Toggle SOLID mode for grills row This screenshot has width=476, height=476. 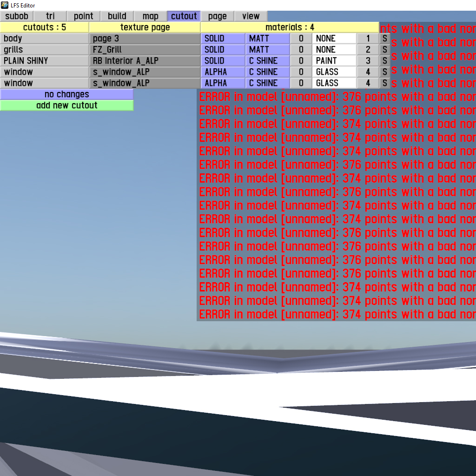tap(223, 50)
